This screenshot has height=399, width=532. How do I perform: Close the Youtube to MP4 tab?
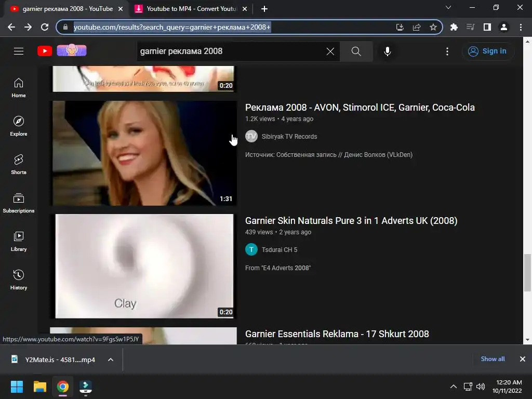tap(245, 9)
